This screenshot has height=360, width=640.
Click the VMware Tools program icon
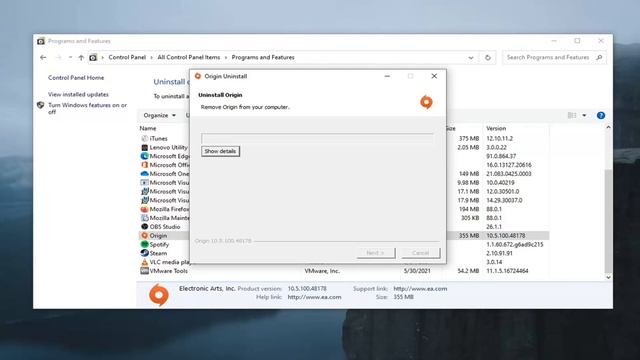coord(144,271)
